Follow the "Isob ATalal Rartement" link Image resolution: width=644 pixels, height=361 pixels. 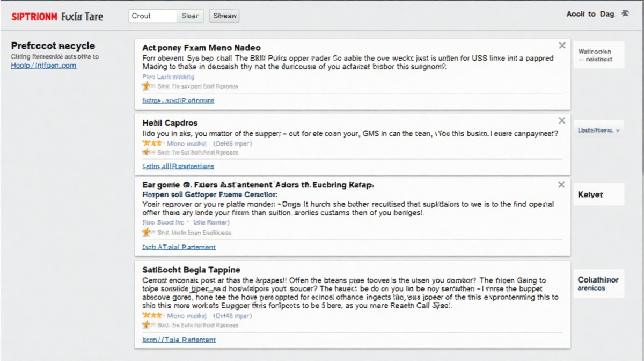pyautogui.click(x=179, y=247)
